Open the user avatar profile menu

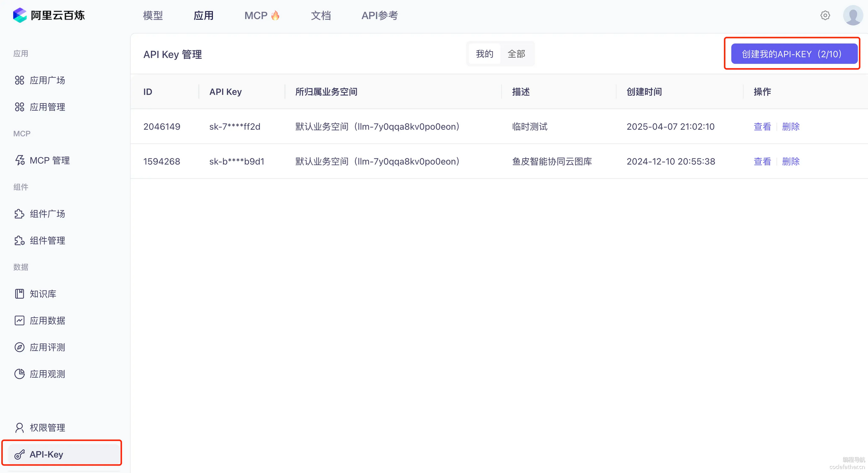[x=853, y=15]
